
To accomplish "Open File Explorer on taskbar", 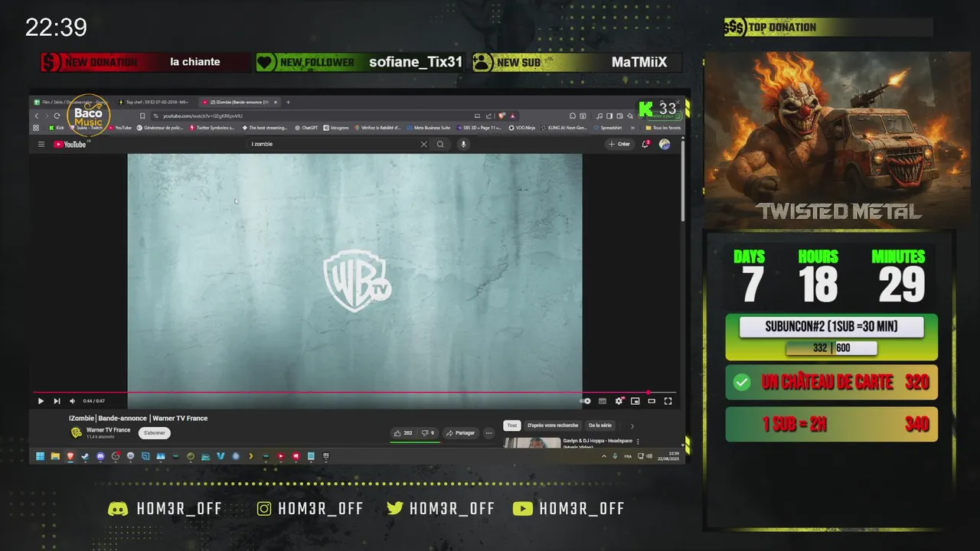I will pos(55,456).
